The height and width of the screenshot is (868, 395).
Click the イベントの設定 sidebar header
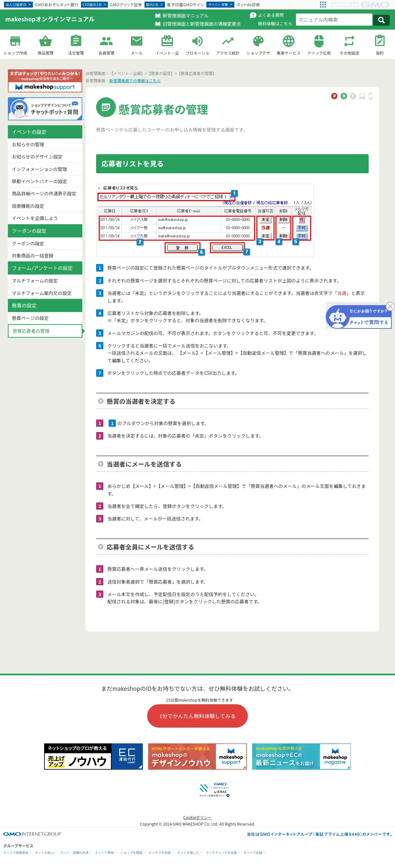(45, 132)
